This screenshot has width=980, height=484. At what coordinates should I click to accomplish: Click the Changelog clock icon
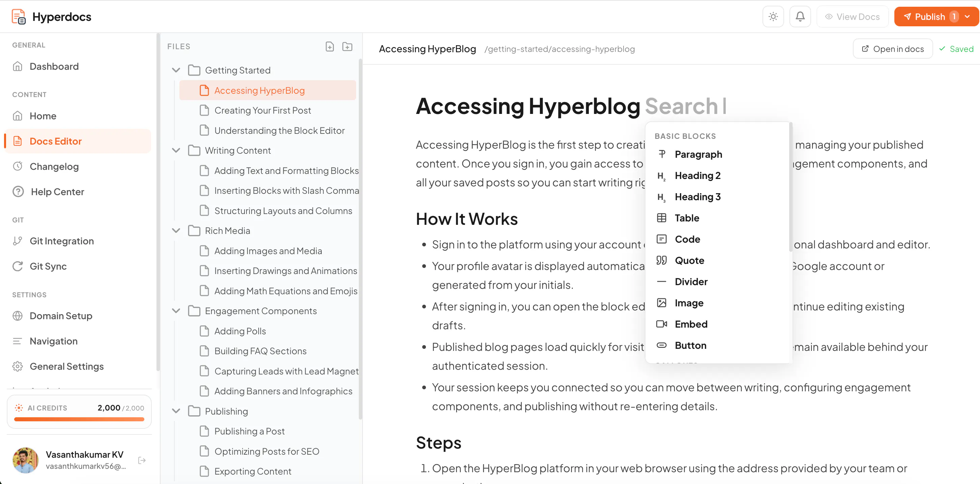click(x=18, y=166)
